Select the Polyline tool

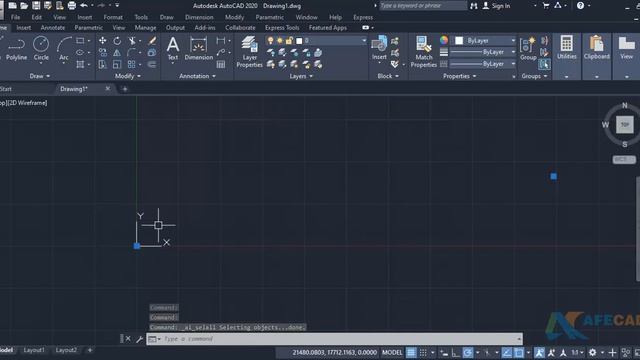tap(16, 49)
